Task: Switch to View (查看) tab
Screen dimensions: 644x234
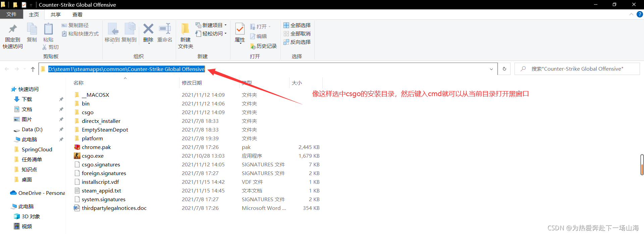Action: click(77, 14)
